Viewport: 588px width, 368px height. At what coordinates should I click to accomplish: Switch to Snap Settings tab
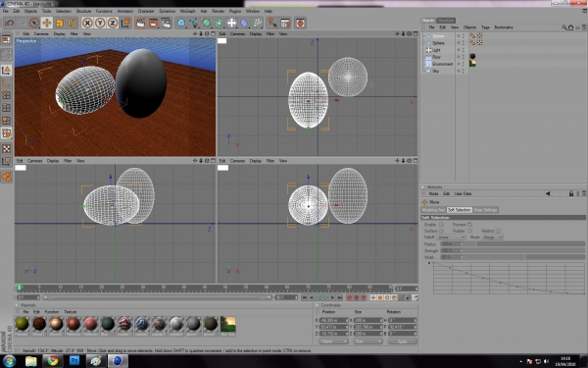486,210
